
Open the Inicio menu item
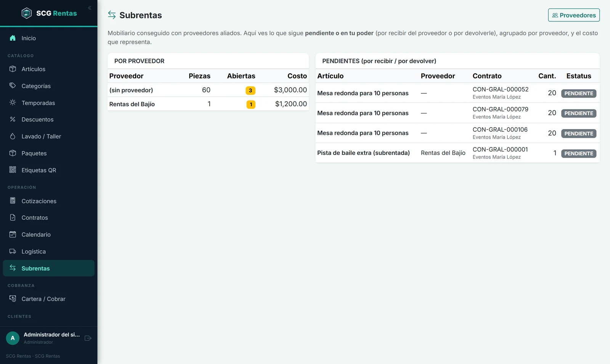click(x=49, y=38)
